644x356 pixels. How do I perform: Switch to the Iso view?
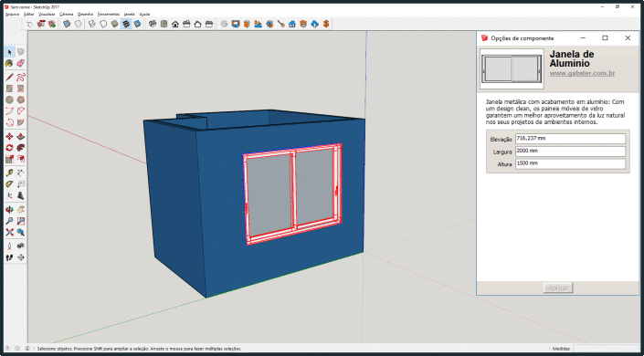pyautogui.click(x=153, y=25)
